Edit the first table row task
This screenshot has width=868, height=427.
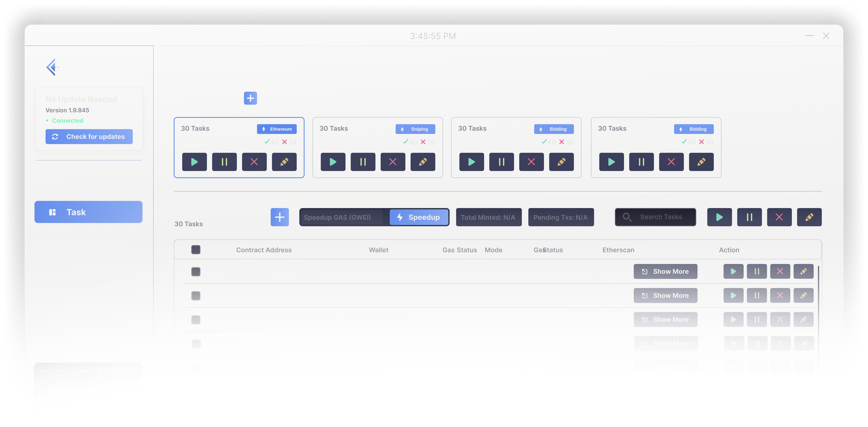[804, 271]
